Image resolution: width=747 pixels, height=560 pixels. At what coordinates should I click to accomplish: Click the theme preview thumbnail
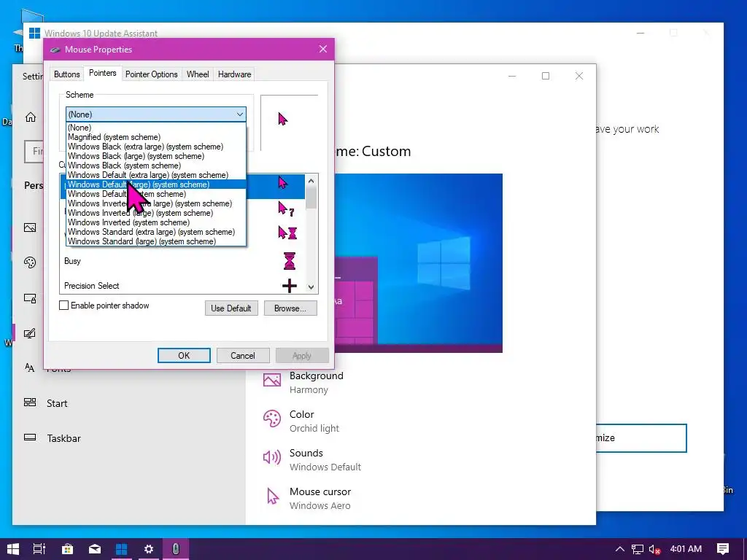[x=418, y=262]
